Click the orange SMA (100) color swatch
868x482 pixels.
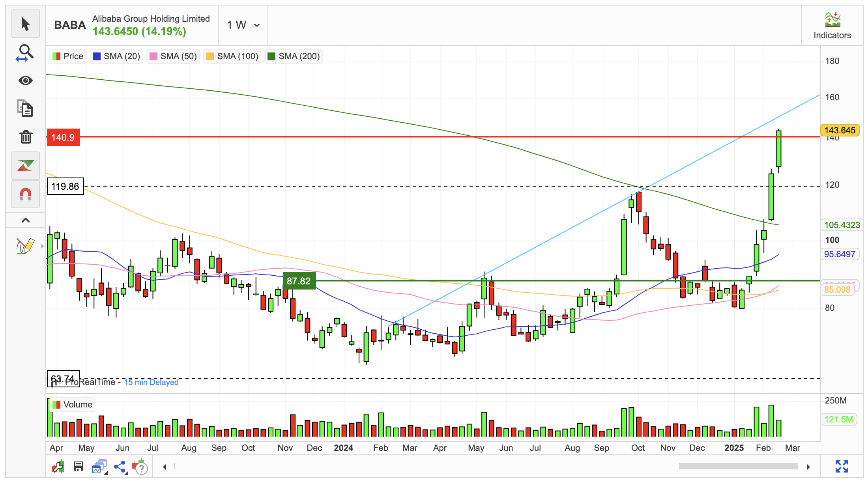tap(210, 56)
